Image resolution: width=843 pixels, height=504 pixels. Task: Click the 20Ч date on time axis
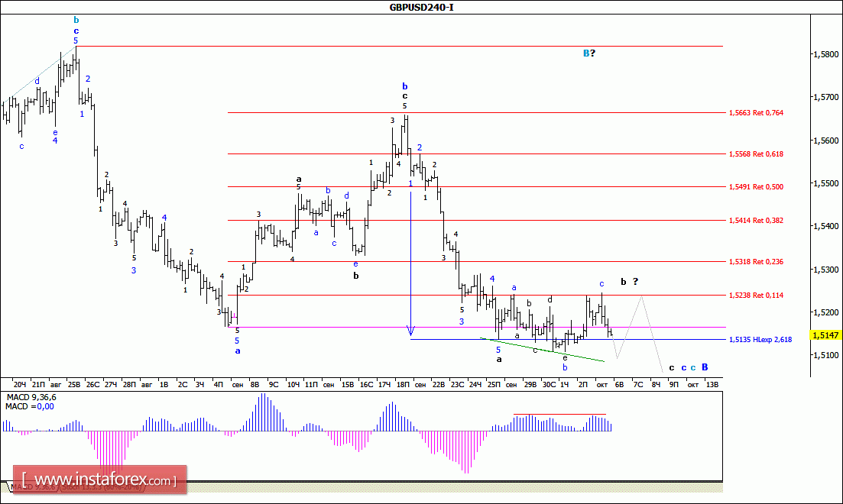tap(20, 384)
